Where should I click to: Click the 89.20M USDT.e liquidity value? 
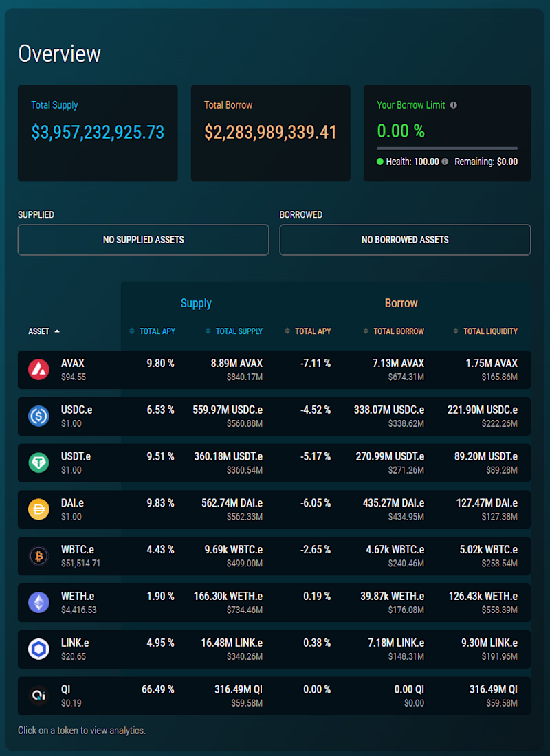(x=486, y=456)
